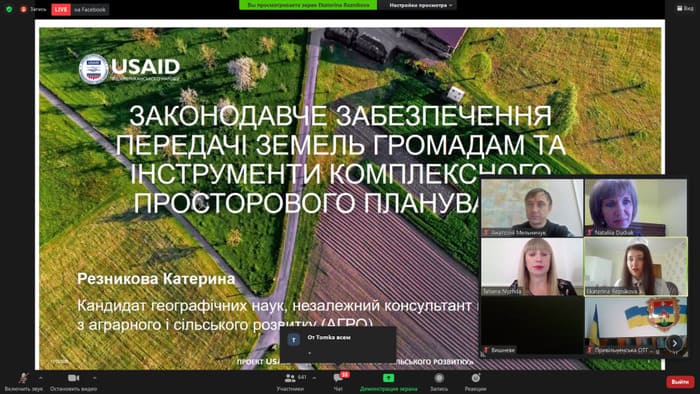This screenshot has width=700, height=394.
Task: Open chat notification from Tomka
Action: pyautogui.click(x=338, y=344)
